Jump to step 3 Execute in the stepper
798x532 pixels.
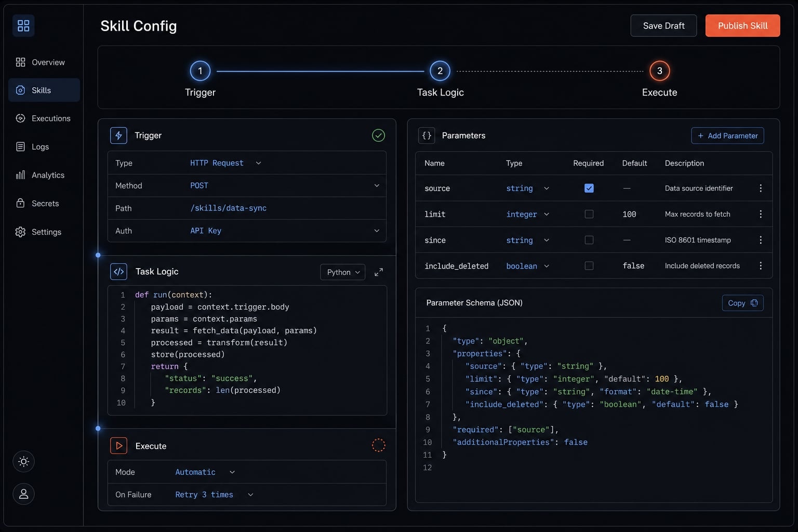[x=659, y=71]
